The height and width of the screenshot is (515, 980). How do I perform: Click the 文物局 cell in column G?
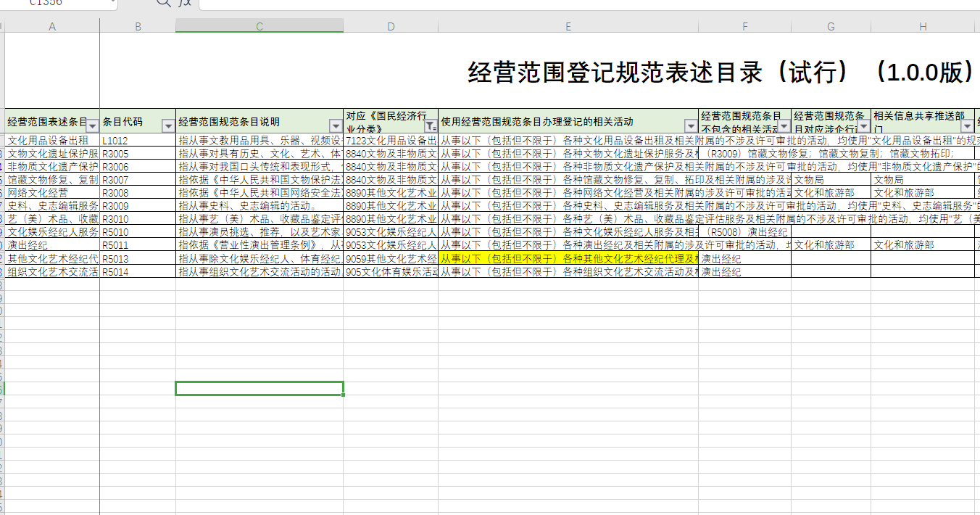coord(831,180)
